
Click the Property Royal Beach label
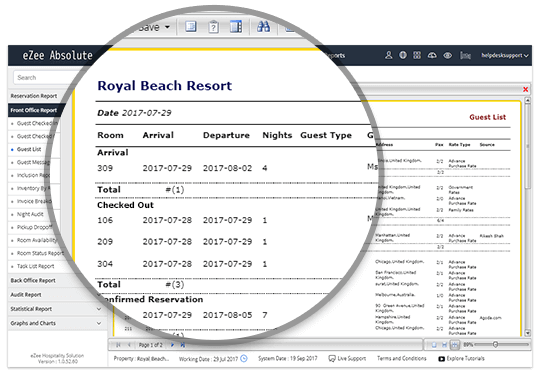(x=141, y=359)
